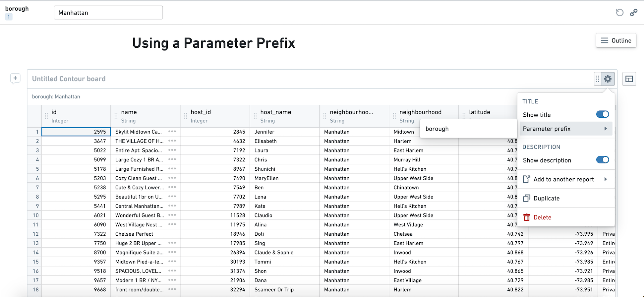Click the Chelsea Perfect name cell
644x297 pixels.
click(145, 234)
